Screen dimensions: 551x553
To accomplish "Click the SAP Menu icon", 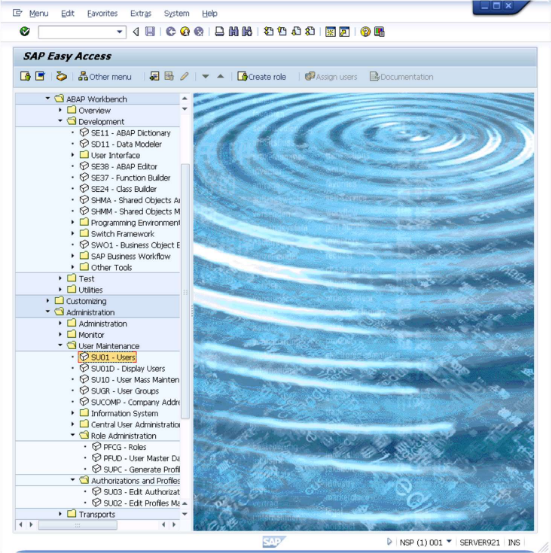I will 40,76.
